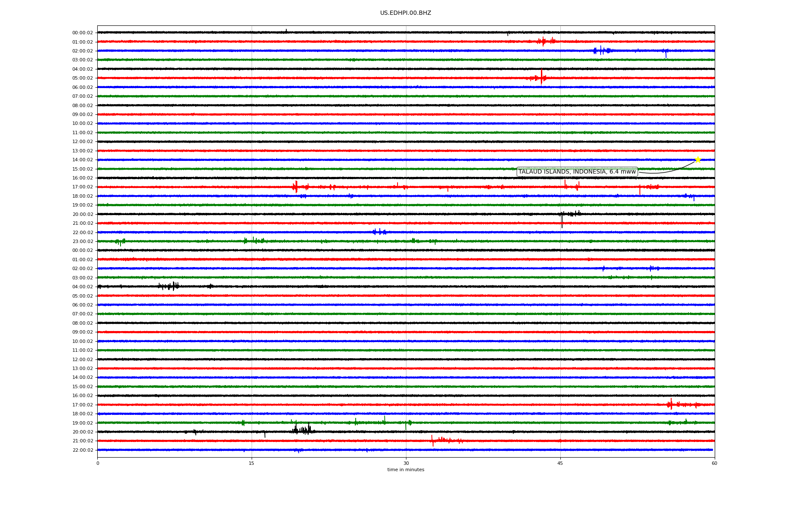Click black burst on first 20:00:02 trace
The width and height of the screenshot is (812, 508).
point(570,214)
